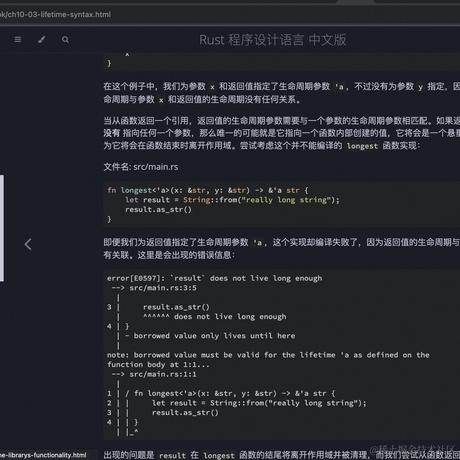Screen dimensions: 460x460
Task: Click the Rust 程序设计语言 中文版 title
Action: (273, 40)
